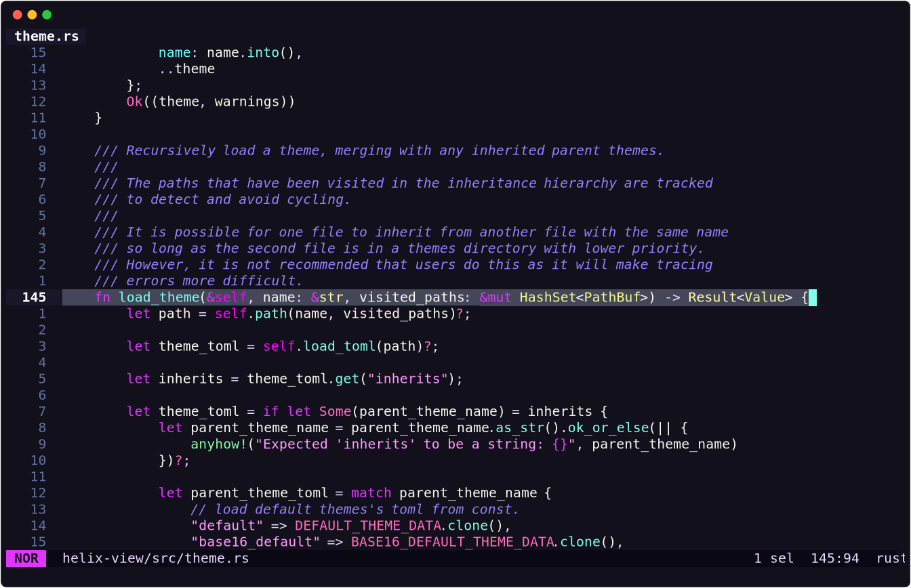
Task: Click the "inherits" string literal
Action: (x=407, y=379)
